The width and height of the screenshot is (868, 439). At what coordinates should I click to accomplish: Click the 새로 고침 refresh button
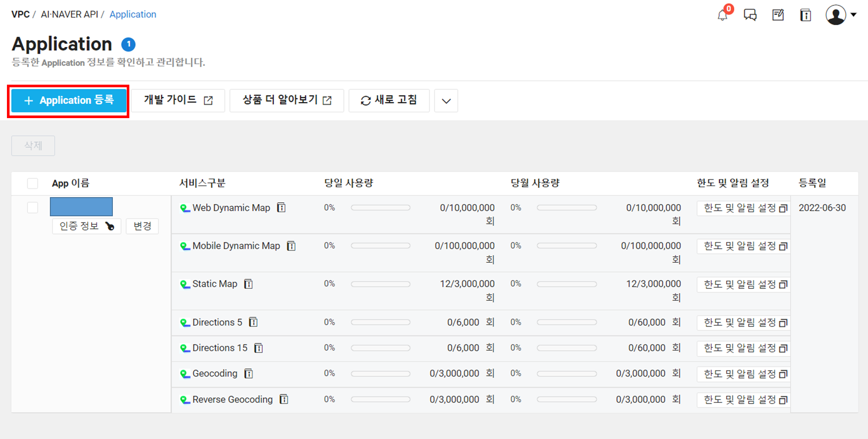click(389, 100)
